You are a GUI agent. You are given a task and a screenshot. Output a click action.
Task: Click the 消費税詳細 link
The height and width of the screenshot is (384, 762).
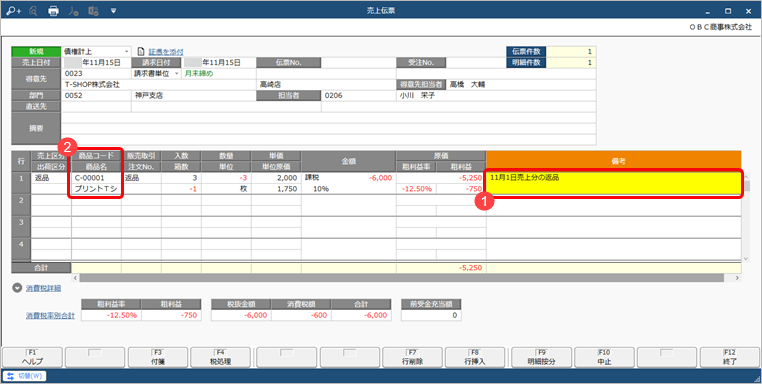click(x=43, y=288)
